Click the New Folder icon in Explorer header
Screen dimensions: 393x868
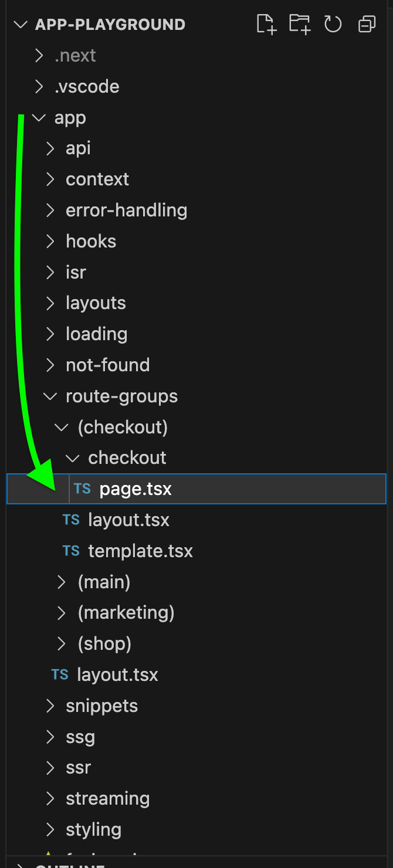299,24
